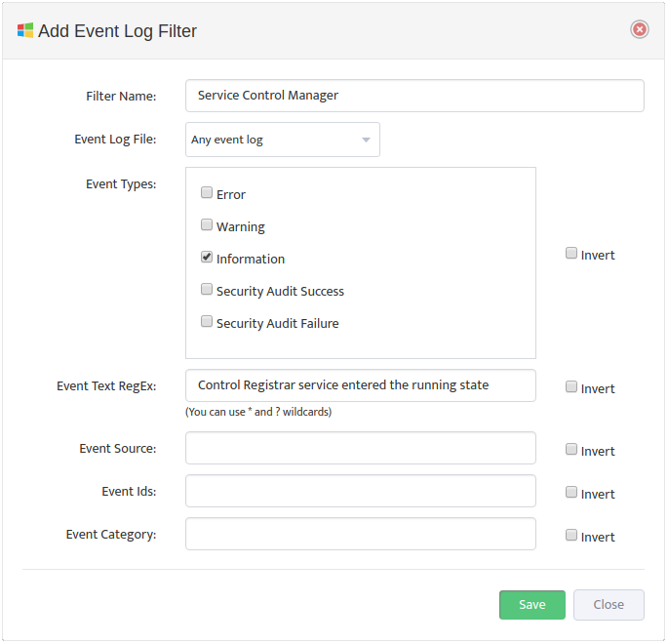This screenshot has height=644, width=668.
Task: Enable Invert next to Event Ids
Action: (x=570, y=493)
